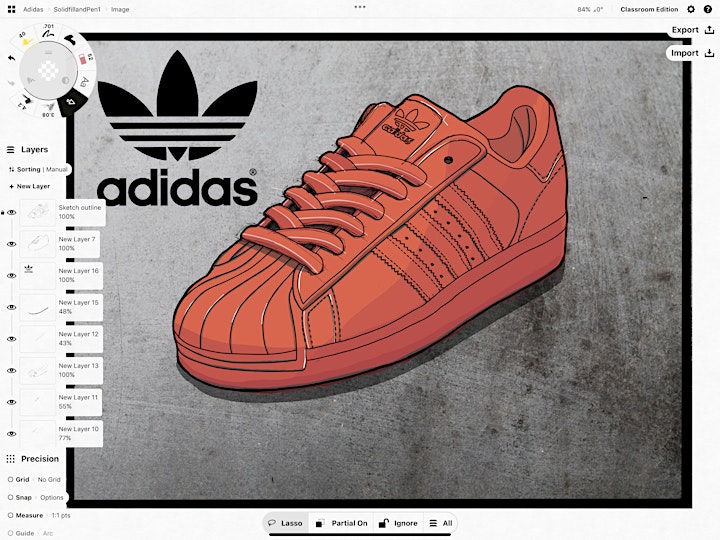Click the sorting arrows icon
The image size is (720, 540).
[11, 169]
